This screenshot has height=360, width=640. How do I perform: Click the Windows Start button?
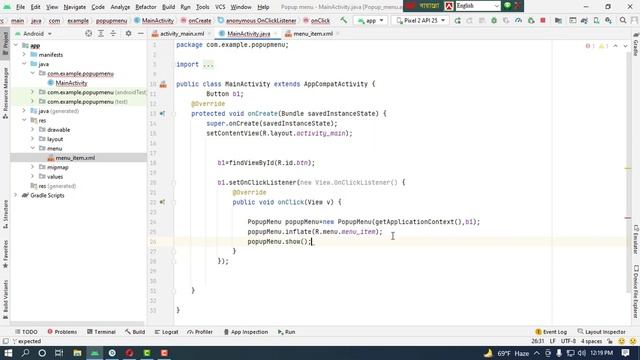tap(8, 353)
